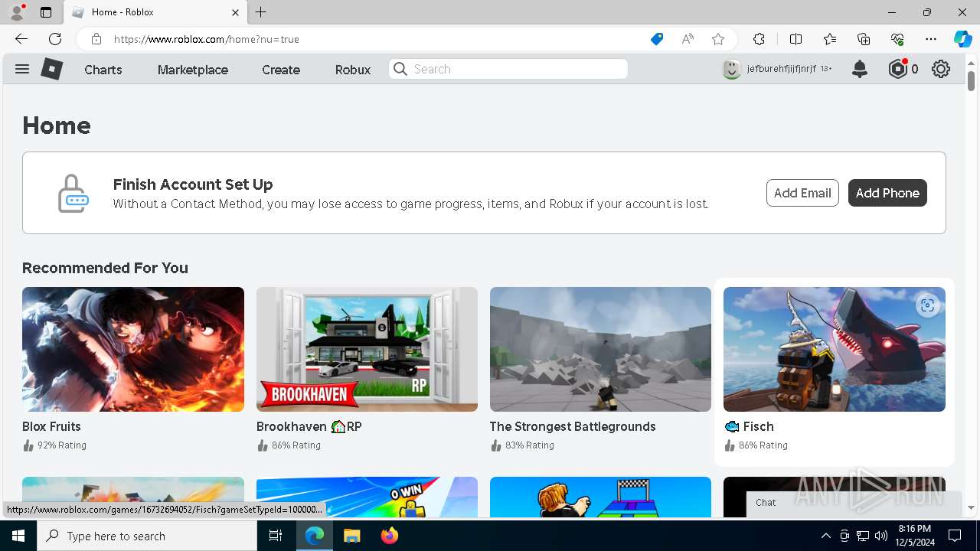Open the Favorites list icon
The width and height of the screenshot is (980, 551).
(830, 39)
